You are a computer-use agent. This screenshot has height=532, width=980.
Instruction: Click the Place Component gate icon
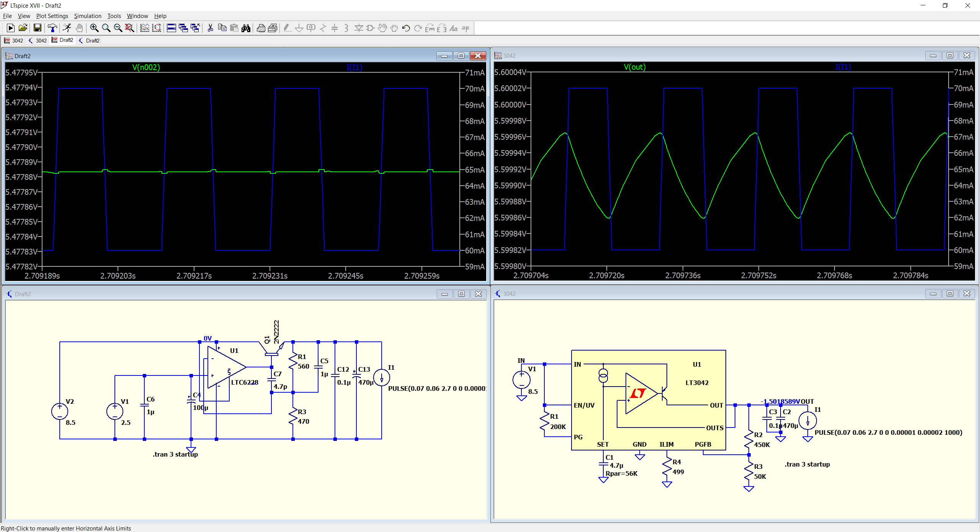coord(371,28)
